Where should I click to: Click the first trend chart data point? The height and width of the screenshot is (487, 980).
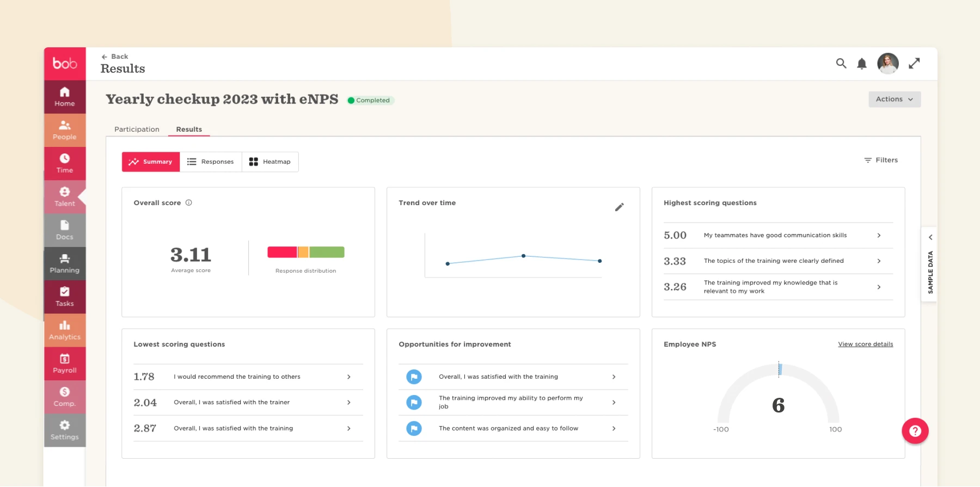[x=448, y=264]
